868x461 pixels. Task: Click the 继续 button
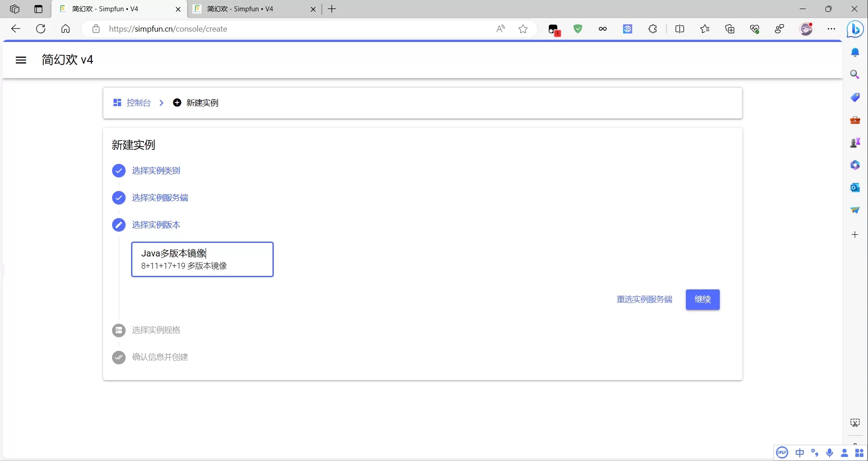click(x=702, y=299)
